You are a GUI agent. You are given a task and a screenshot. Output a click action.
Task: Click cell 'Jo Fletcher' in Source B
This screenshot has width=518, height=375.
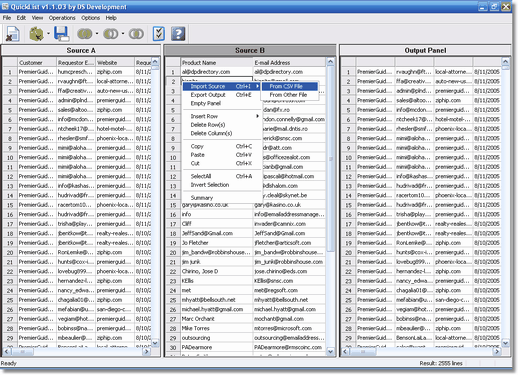click(217, 243)
